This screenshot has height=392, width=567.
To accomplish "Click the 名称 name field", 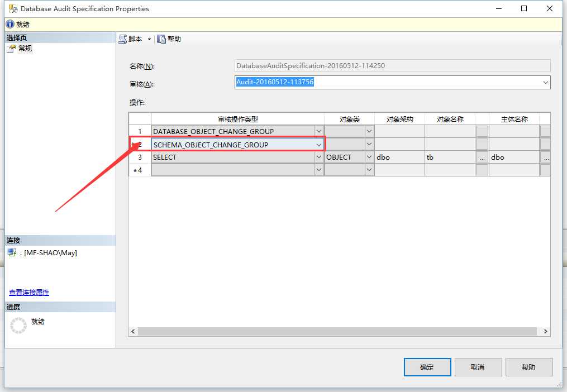I will click(392, 66).
